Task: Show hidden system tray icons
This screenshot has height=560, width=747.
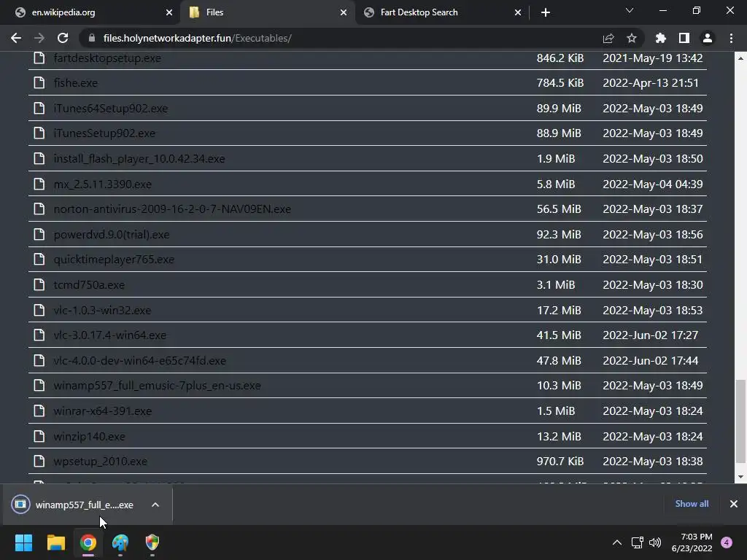Action: [617, 542]
